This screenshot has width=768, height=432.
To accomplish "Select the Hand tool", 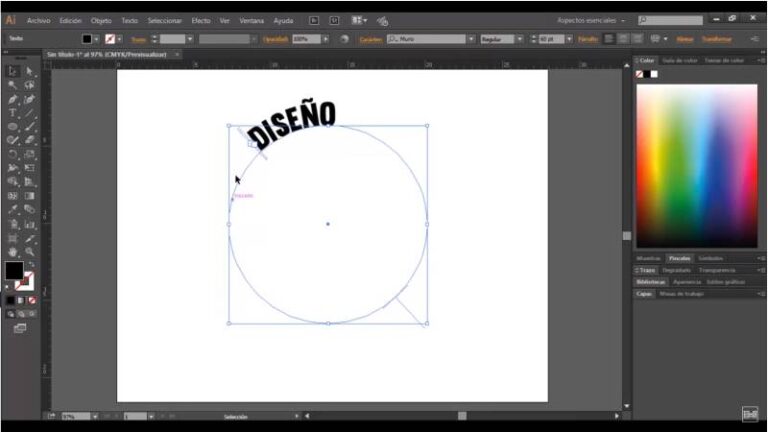I will pyautogui.click(x=12, y=252).
